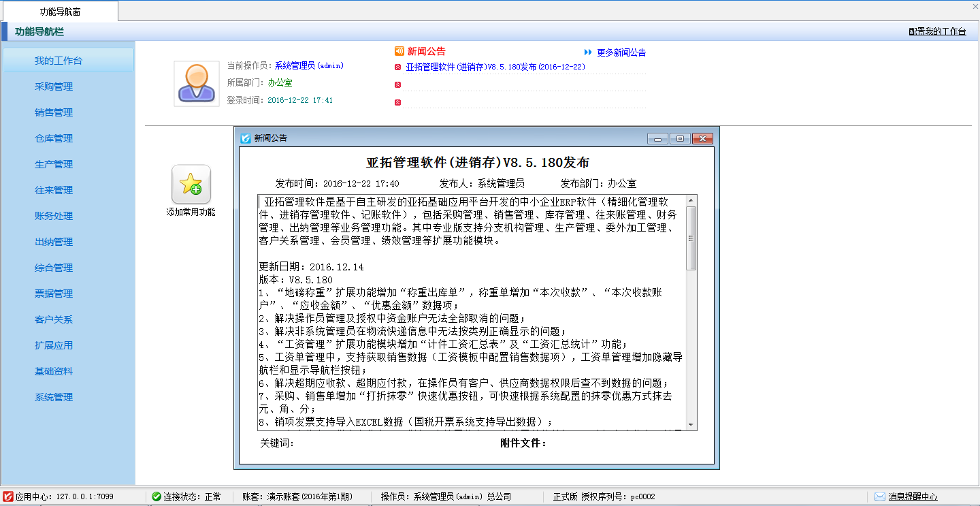
Task: Click the red bullet icon beside first news item
Action: (398, 67)
